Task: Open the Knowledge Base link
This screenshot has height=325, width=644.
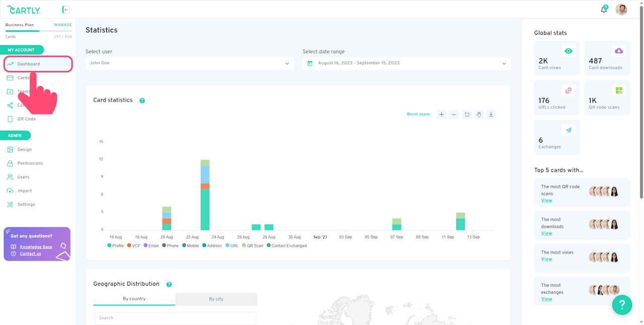Action: click(x=36, y=247)
